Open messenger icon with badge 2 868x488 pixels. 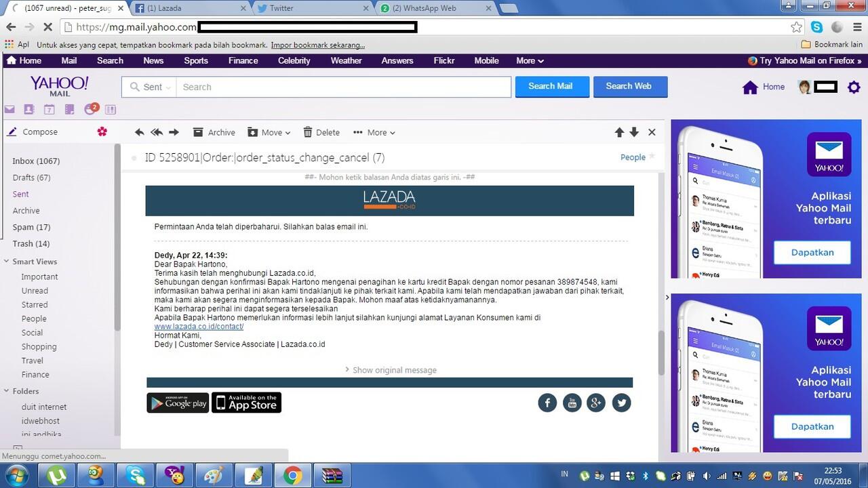(x=91, y=108)
